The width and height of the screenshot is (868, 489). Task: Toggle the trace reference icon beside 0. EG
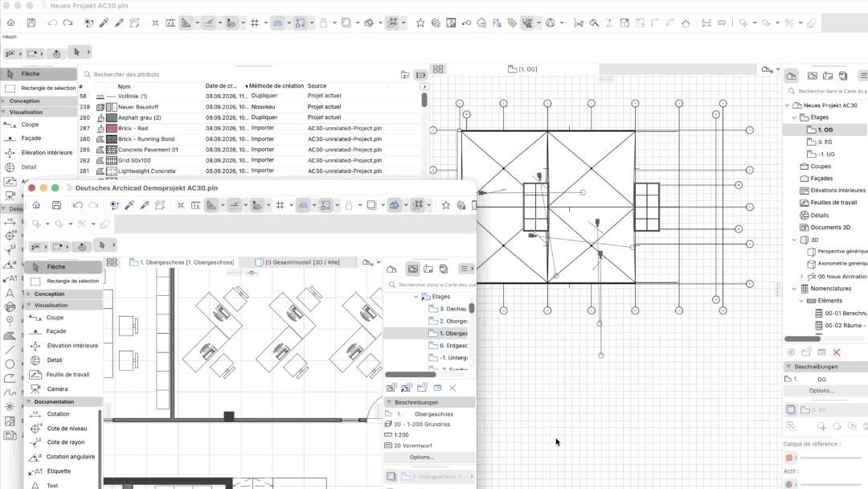[791, 410]
